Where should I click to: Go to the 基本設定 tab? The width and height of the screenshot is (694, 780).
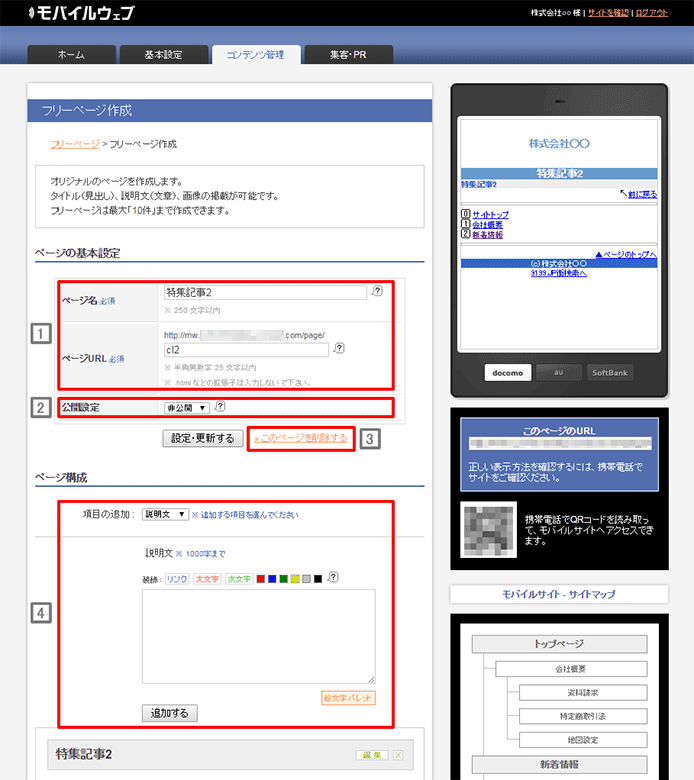[163, 55]
